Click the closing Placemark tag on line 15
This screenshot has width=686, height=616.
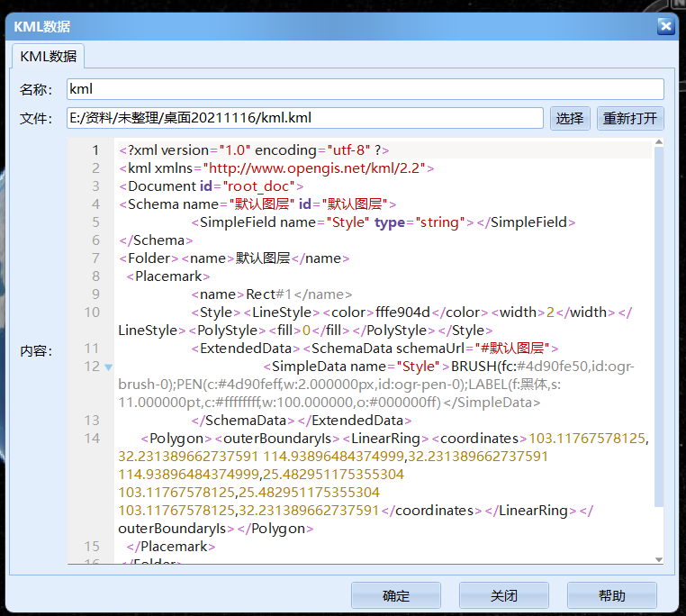(x=171, y=547)
